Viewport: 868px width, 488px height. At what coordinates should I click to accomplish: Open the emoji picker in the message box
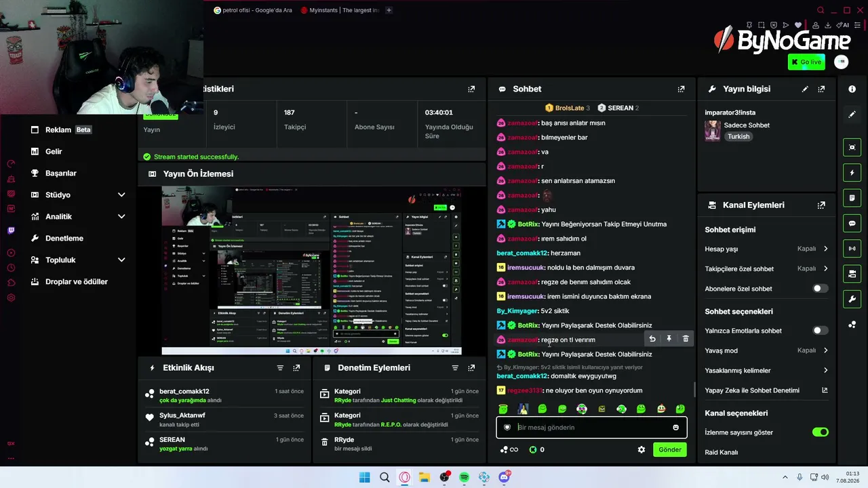pyautogui.click(x=675, y=427)
